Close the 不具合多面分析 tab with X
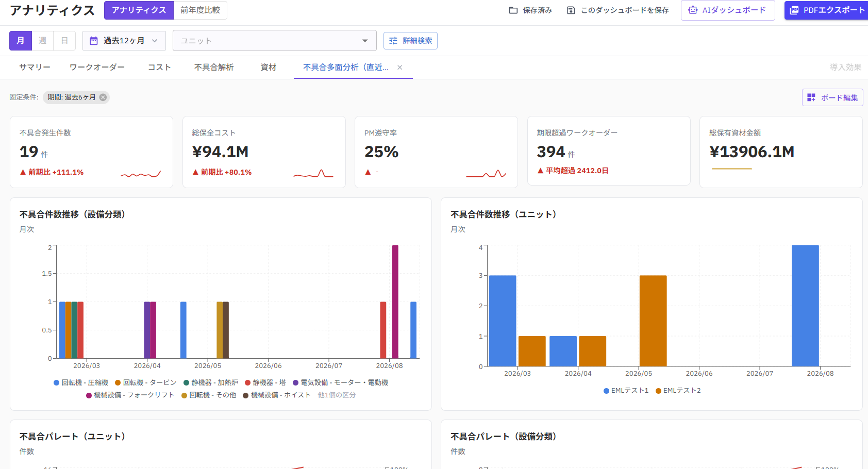 (x=400, y=68)
